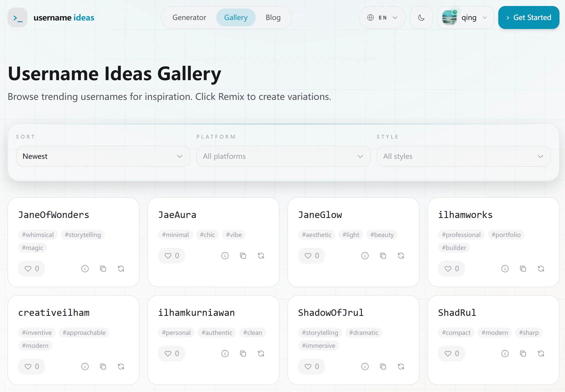Open the All styles dropdown
Viewport: 565px width, 392px height.
pyautogui.click(x=464, y=156)
